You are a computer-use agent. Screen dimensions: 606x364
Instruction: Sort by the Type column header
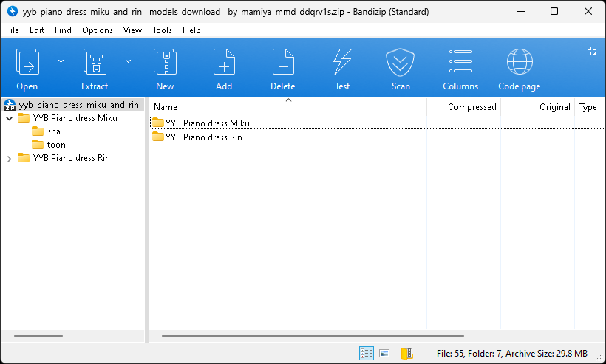pyautogui.click(x=590, y=107)
